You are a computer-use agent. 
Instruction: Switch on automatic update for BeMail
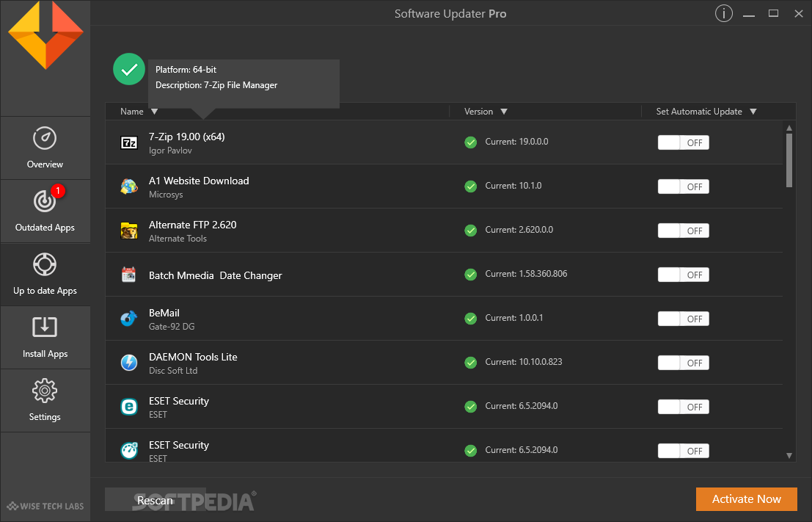click(x=683, y=319)
